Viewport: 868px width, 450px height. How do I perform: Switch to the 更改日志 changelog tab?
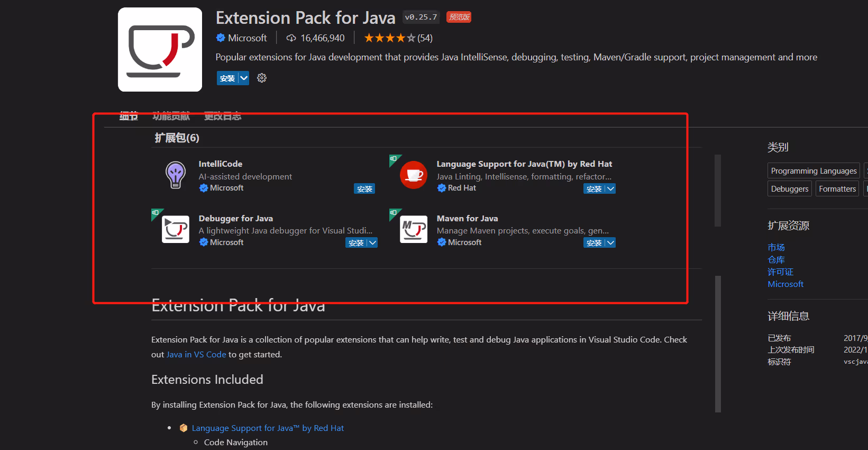pyautogui.click(x=223, y=116)
